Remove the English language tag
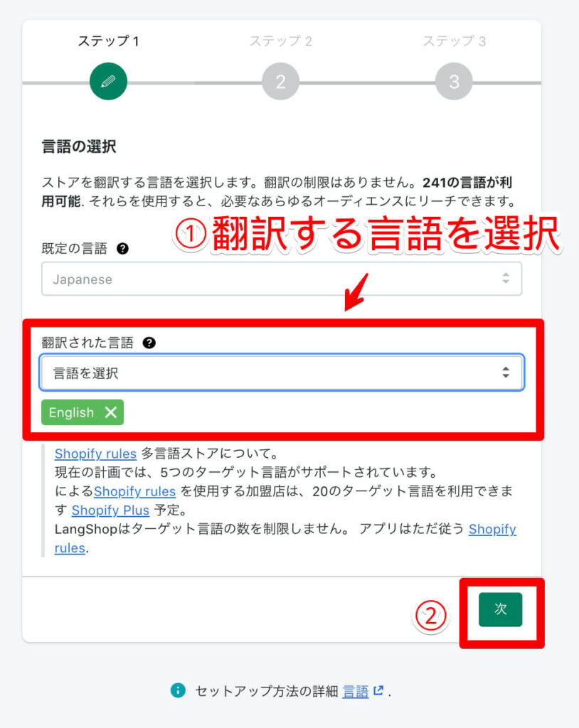The height and width of the screenshot is (728, 579). [110, 412]
